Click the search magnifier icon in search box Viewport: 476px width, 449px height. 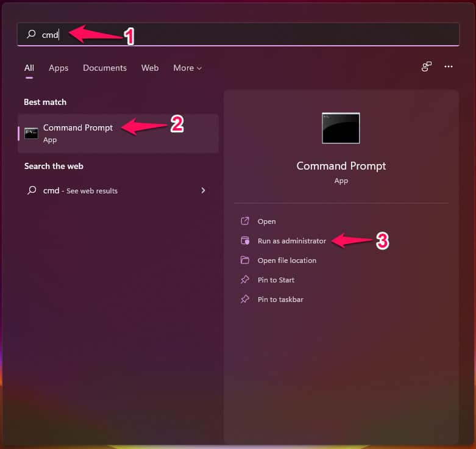click(x=31, y=34)
